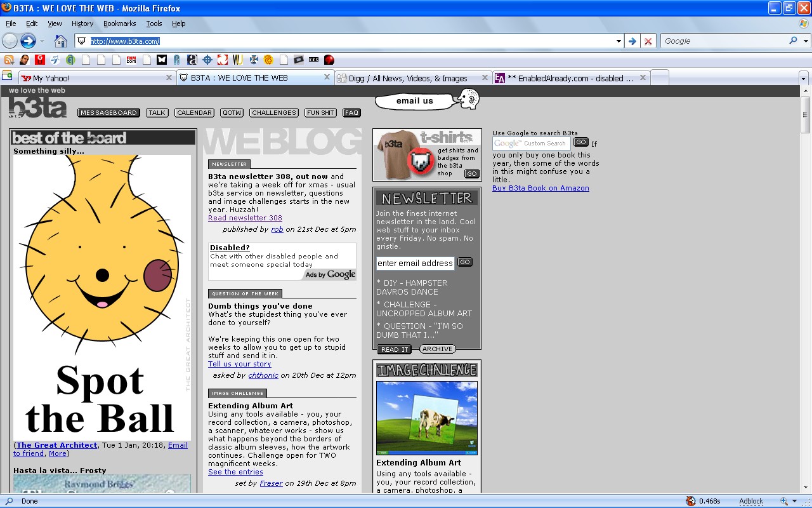Click the 'email us' speech bubble
The image size is (812, 508).
coord(416,100)
